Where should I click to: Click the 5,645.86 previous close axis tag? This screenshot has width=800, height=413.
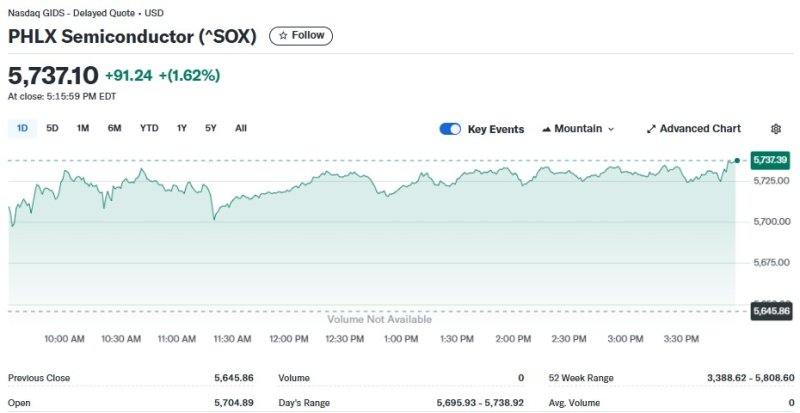click(770, 311)
